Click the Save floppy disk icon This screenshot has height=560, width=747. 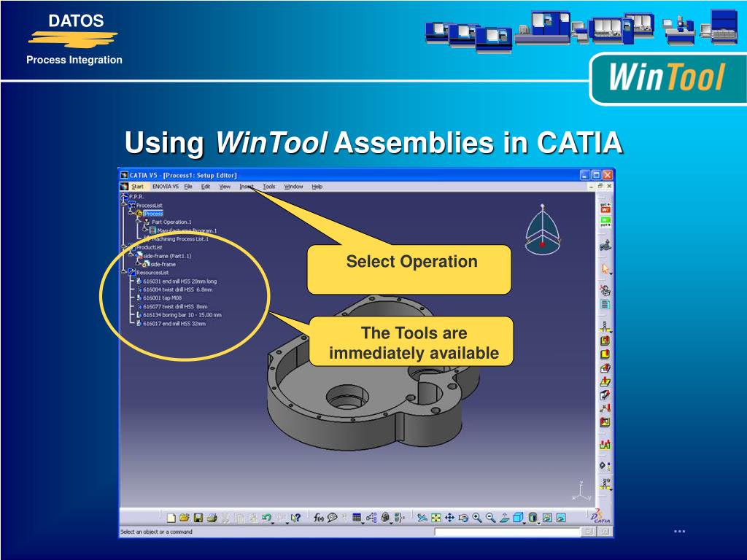tap(198, 518)
